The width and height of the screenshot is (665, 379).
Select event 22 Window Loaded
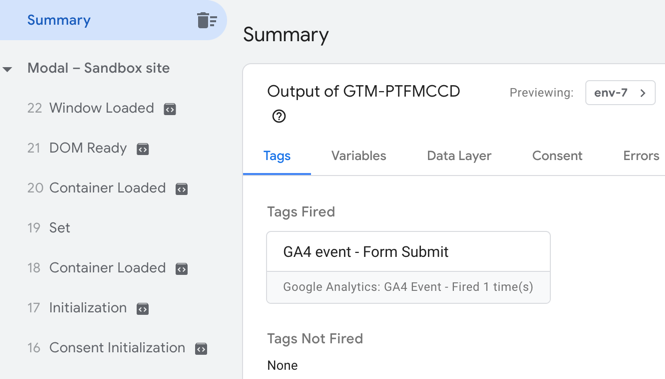(x=102, y=108)
